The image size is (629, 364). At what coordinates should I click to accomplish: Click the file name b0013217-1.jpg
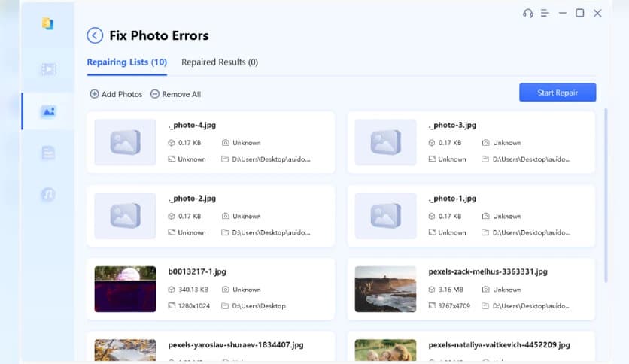point(197,271)
